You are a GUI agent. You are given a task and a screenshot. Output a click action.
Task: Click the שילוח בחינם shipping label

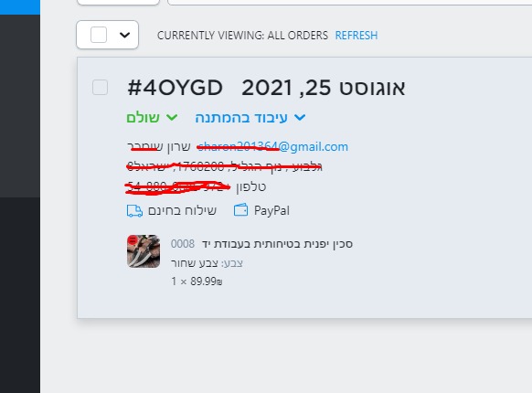click(x=182, y=211)
